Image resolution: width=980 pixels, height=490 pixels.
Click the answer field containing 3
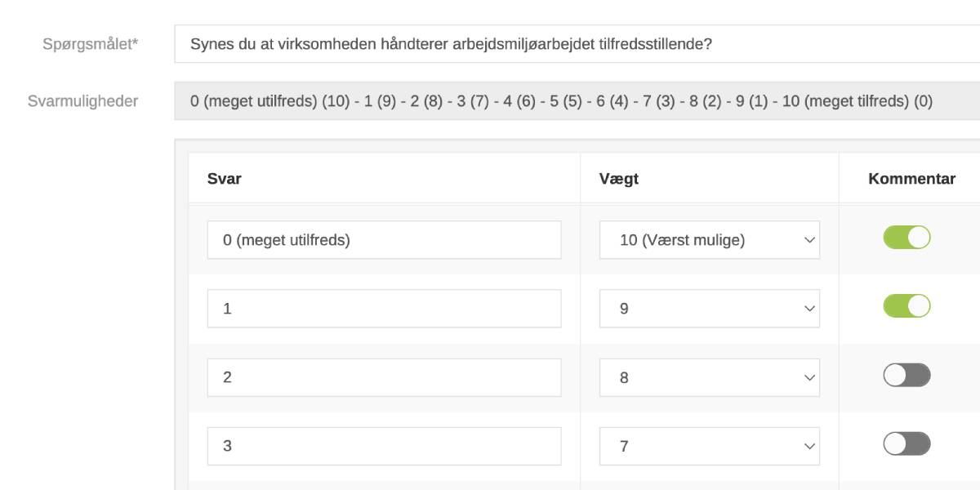click(x=384, y=446)
